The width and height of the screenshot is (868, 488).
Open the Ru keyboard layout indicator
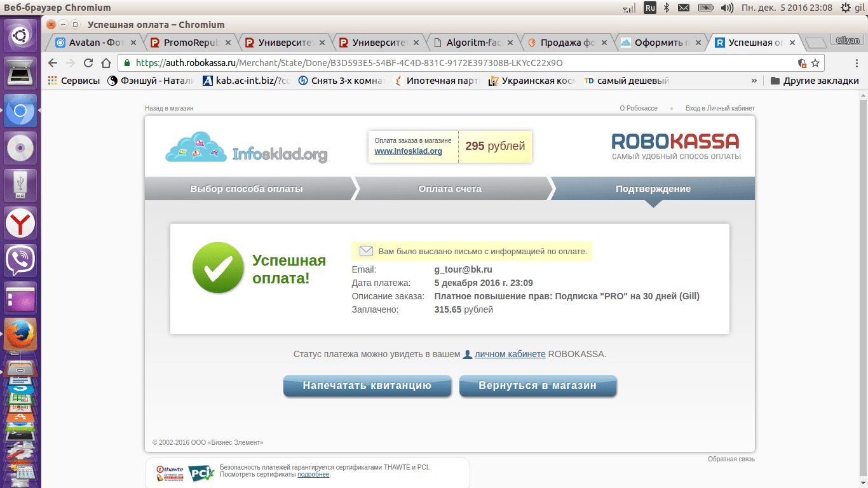click(649, 8)
